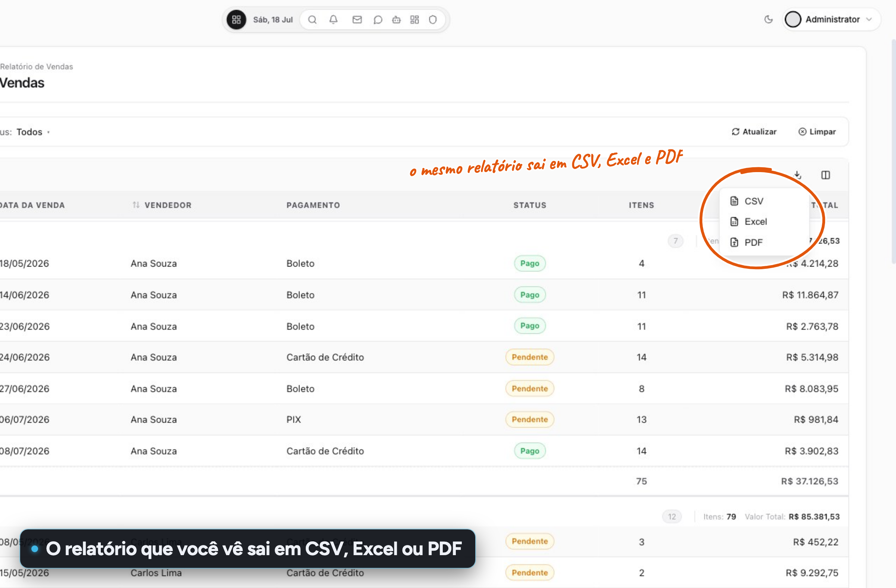This screenshot has width=896, height=588.
Task: Click the Valor Total R$ 85.381,53 summary
Action: (792, 516)
